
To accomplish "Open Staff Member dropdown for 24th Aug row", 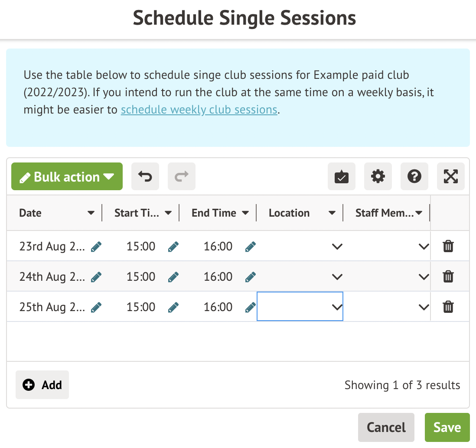I will click(423, 277).
